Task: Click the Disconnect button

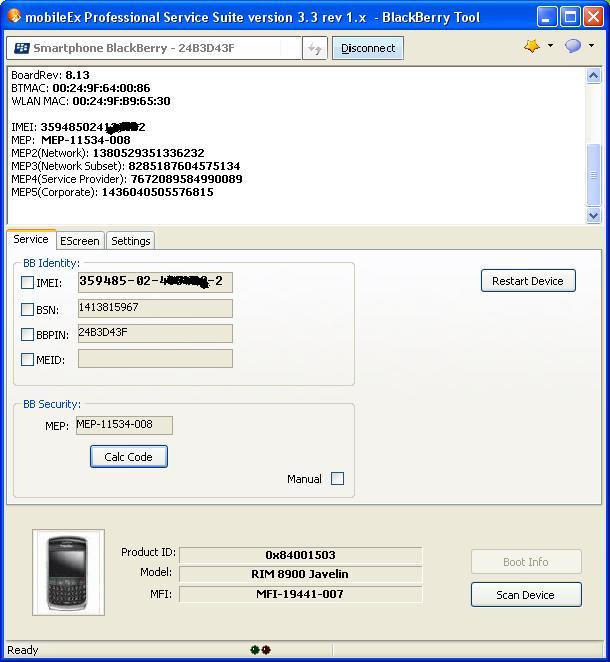Action: click(x=368, y=48)
